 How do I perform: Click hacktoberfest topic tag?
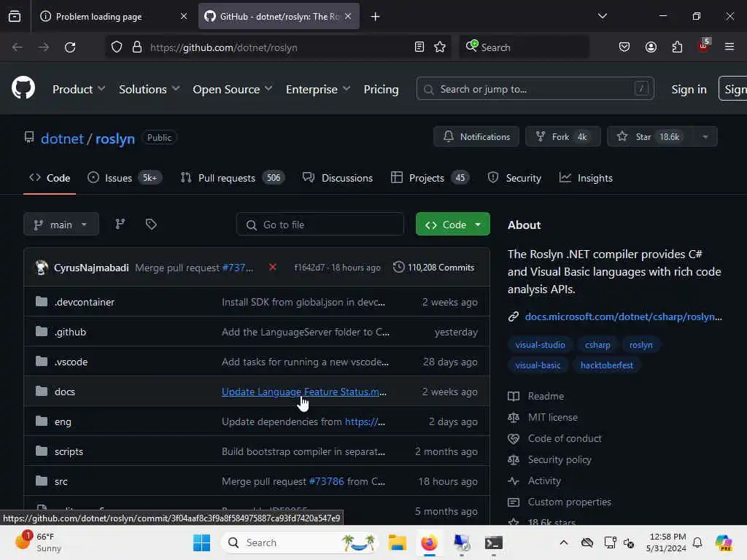[x=606, y=365]
